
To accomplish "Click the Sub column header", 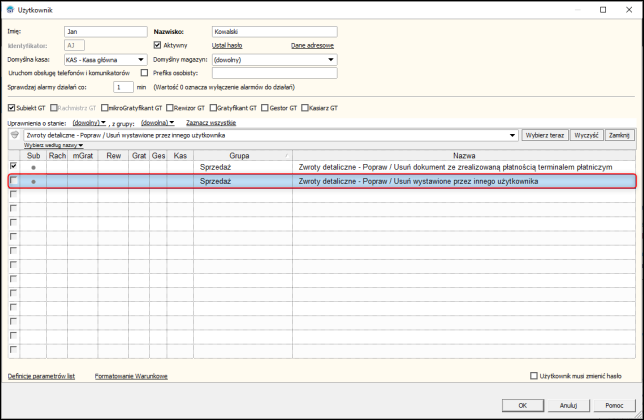I will 33,156.
